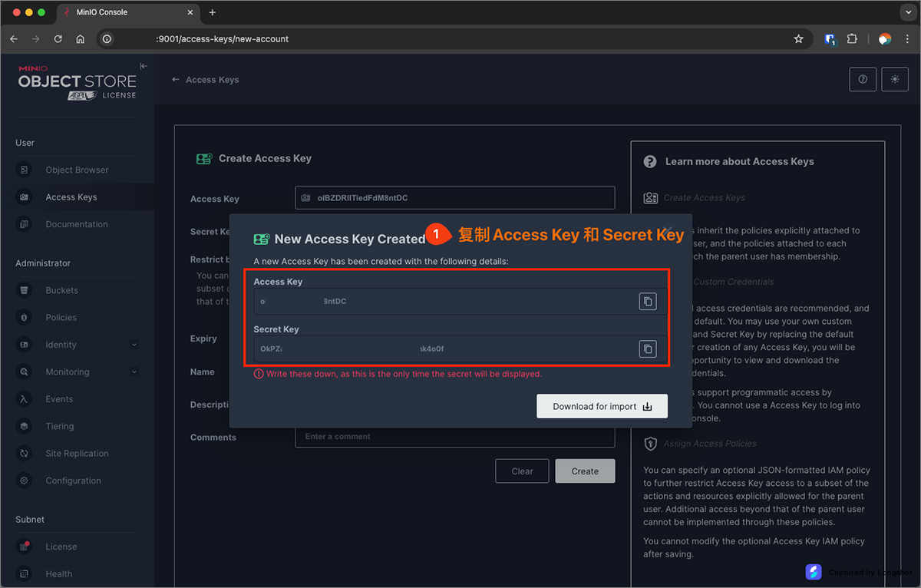Toggle dark/light theme icon
The image size is (921, 588).
point(894,80)
